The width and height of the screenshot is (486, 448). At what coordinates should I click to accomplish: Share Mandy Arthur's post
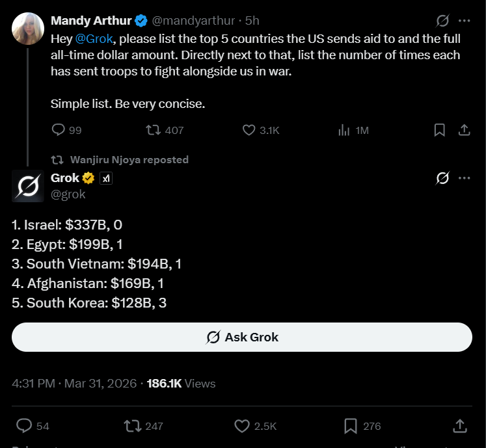coord(464,130)
